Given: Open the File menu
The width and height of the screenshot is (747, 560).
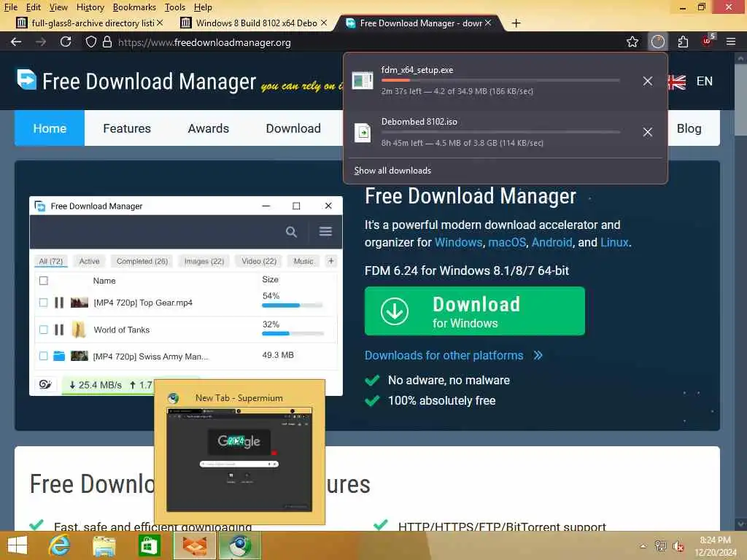Looking at the screenshot, I should coord(10,7).
